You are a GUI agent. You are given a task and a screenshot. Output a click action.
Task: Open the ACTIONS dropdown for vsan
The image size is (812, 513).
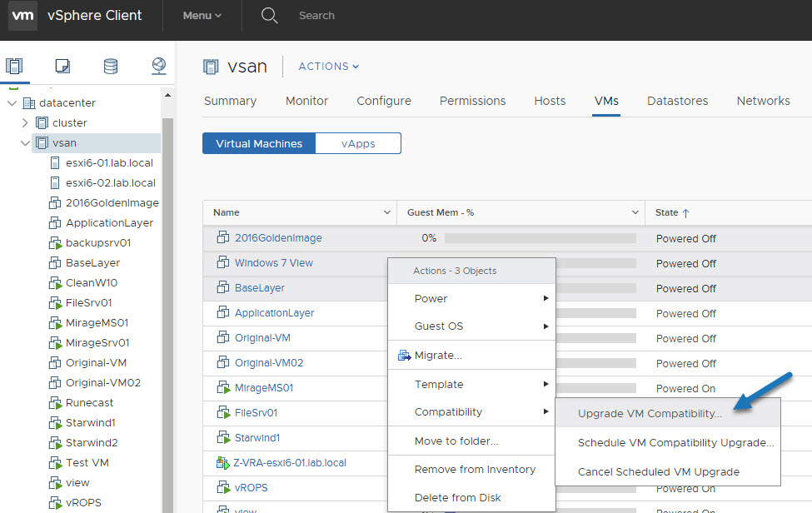[x=328, y=67]
